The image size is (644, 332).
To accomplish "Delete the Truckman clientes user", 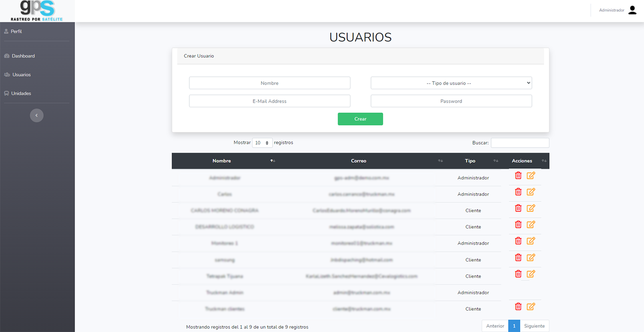I will [518, 306].
